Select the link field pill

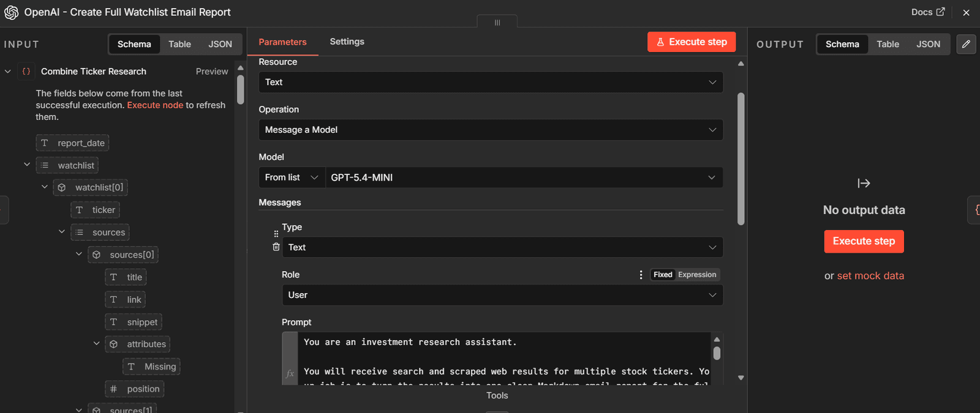pyautogui.click(x=125, y=300)
